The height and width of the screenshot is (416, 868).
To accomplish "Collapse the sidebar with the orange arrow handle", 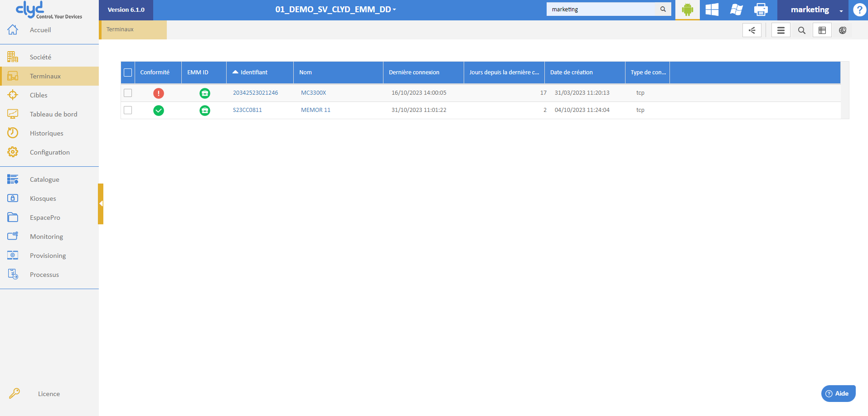I will 101,204.
